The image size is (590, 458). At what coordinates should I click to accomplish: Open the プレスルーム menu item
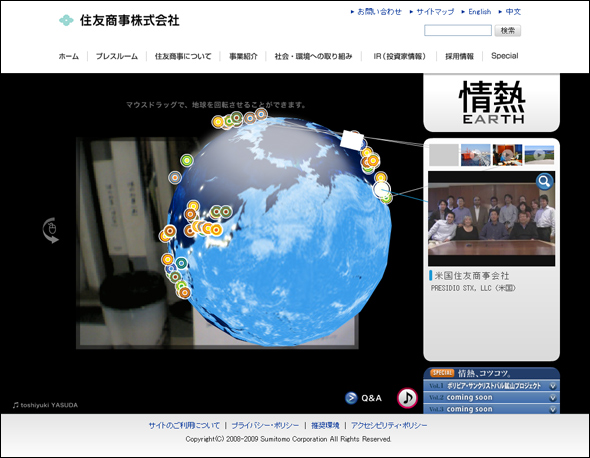tap(117, 56)
